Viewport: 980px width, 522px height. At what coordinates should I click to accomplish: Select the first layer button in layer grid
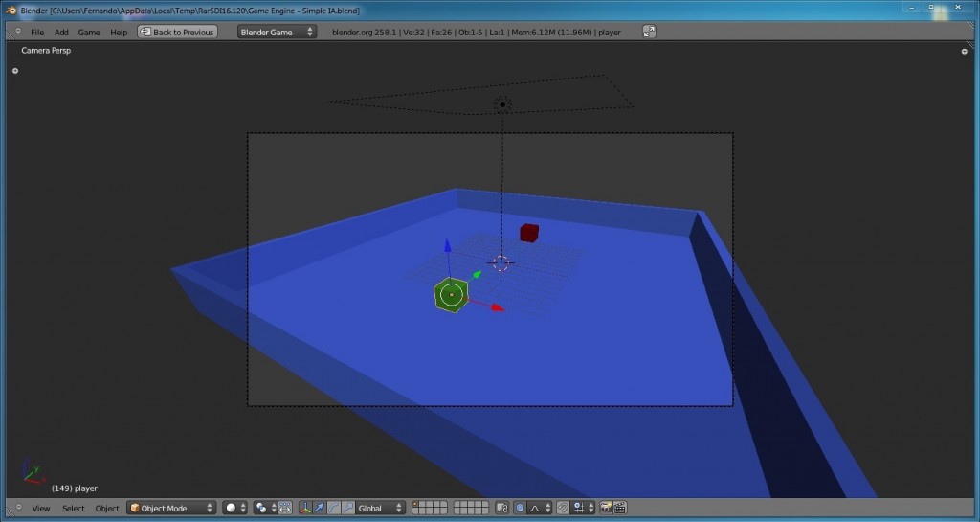pyautogui.click(x=415, y=505)
